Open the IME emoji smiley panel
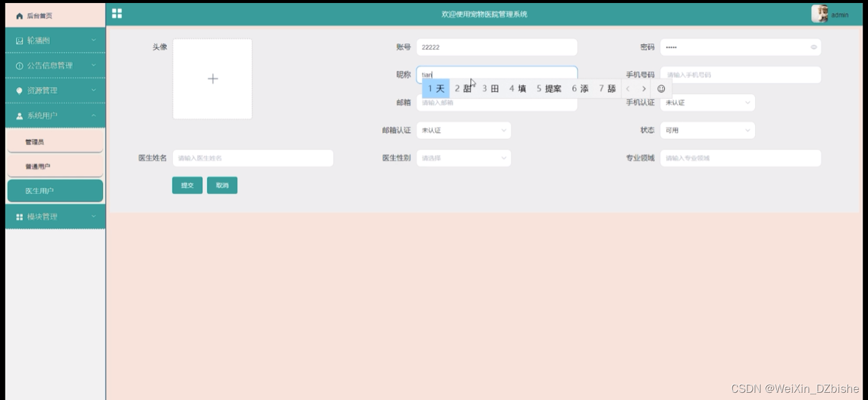The width and height of the screenshot is (868, 400). click(661, 89)
